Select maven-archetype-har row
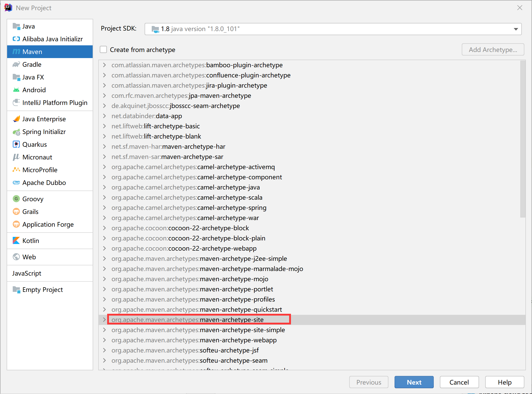The image size is (532, 394). [312, 146]
